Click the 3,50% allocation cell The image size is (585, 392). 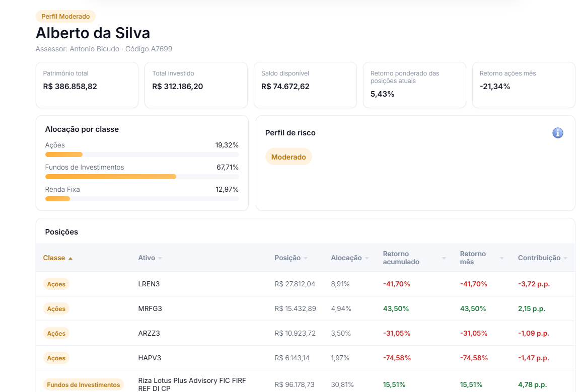[x=341, y=333]
